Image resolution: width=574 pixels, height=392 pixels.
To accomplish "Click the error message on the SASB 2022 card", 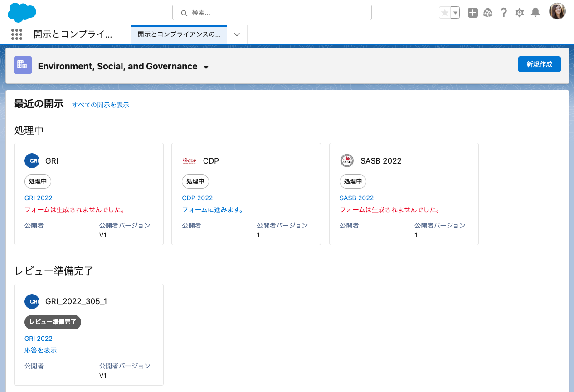I will pyautogui.click(x=390, y=210).
